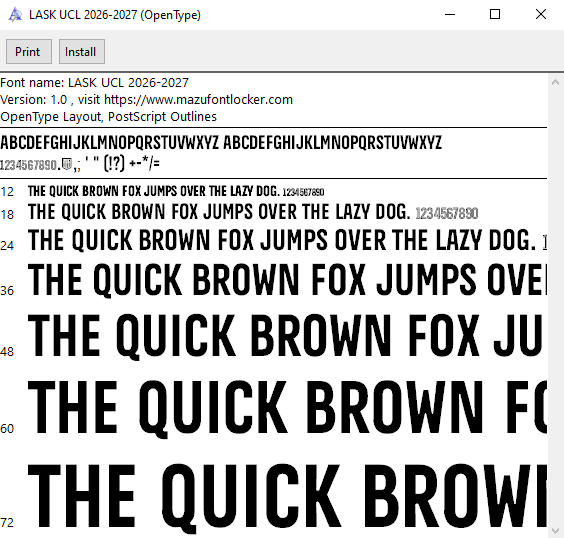Click the 18 point sample sentence
564x538 pixels.
[x=253, y=212]
